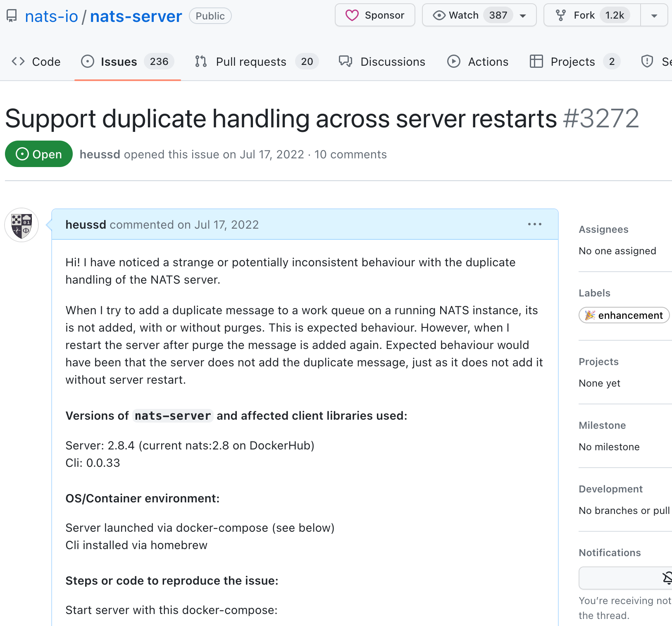The image size is (672, 626).
Task: Click the Watch eye icon
Action: [439, 15]
